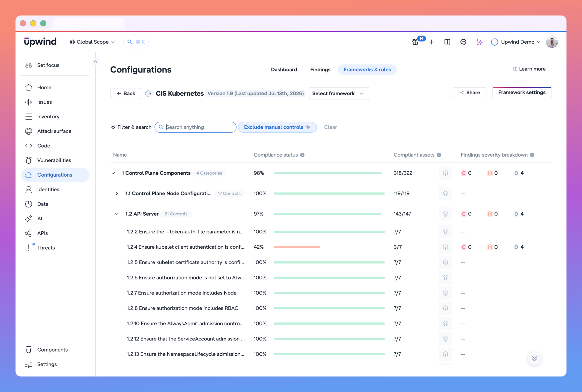Click info icon next to Compliant assets
This screenshot has width=582, height=392.
(x=439, y=155)
